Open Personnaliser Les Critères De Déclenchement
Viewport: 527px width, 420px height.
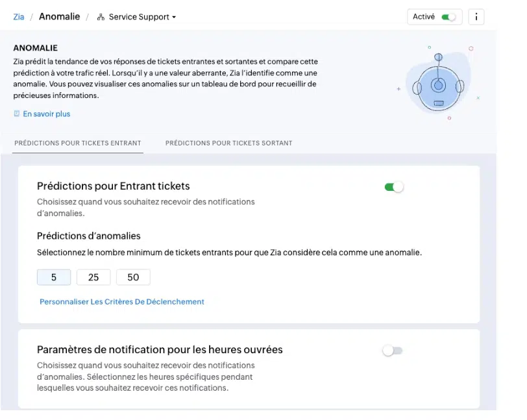pos(121,302)
